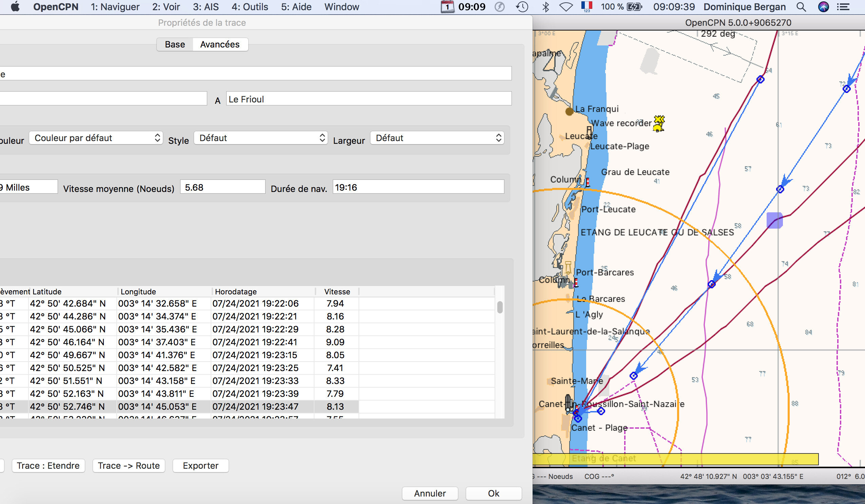Select the row timestamped 19:22:21
This screenshot has height=504, width=865.
(247, 316)
